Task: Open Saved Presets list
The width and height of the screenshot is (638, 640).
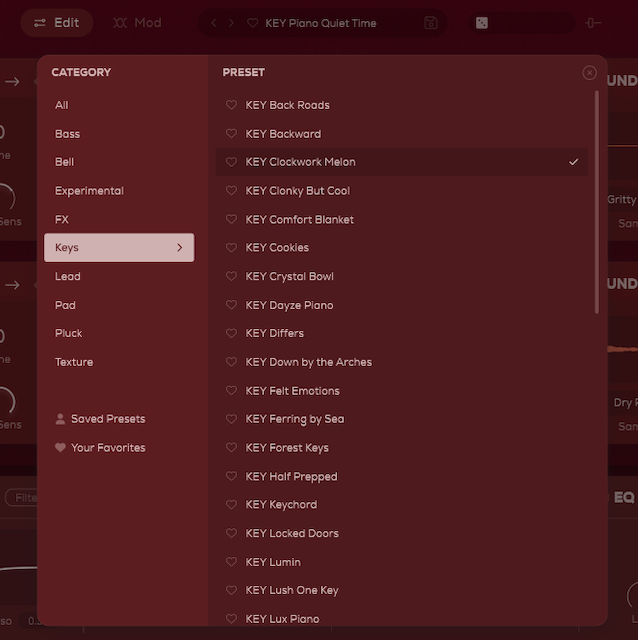Action: [x=107, y=419]
